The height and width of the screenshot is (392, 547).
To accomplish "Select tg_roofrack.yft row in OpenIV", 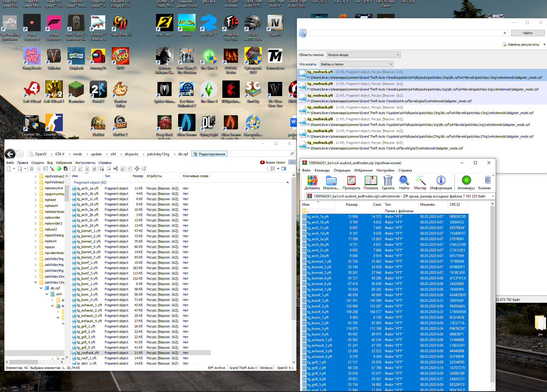I will click(x=141, y=353).
